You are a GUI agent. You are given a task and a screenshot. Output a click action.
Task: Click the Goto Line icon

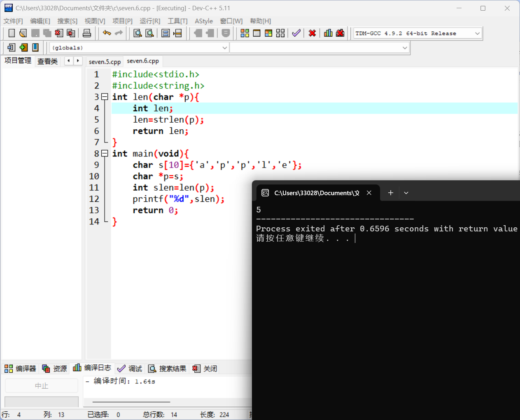tap(177, 33)
